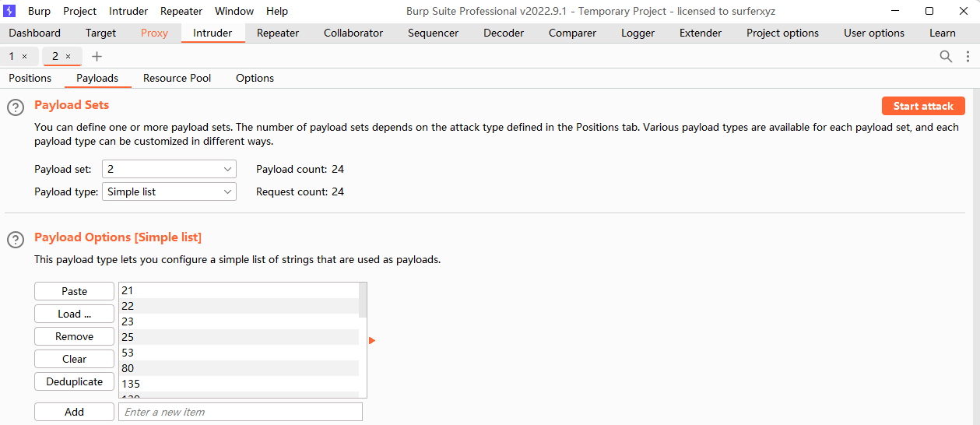Open the Intruder menu
This screenshot has width=980, height=425.
click(128, 11)
